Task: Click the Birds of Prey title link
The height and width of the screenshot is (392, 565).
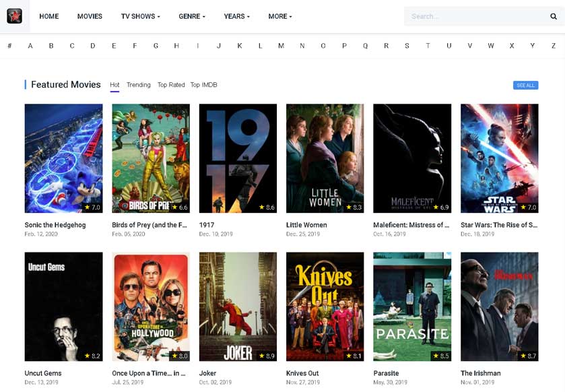Action: click(x=149, y=225)
